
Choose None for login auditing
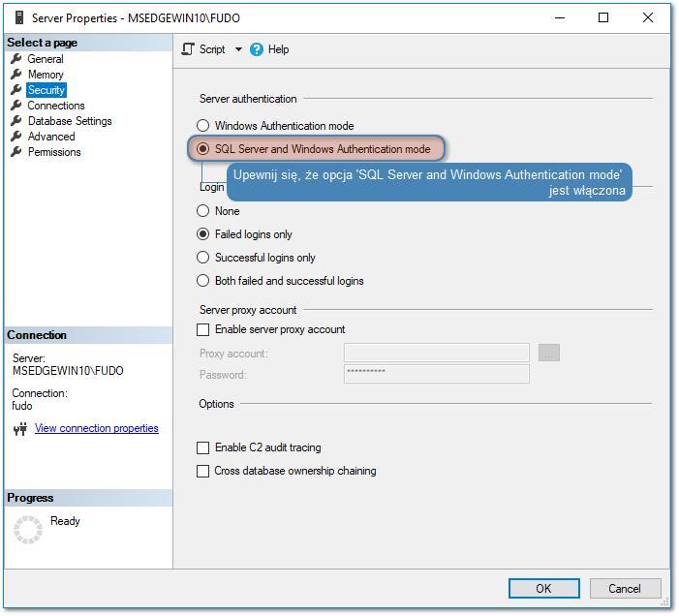coord(202,211)
